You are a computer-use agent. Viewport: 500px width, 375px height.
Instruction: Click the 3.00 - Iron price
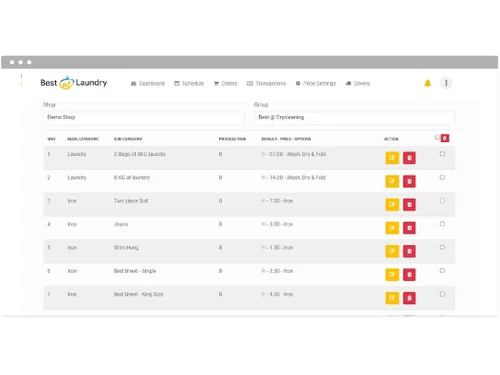pos(277,224)
